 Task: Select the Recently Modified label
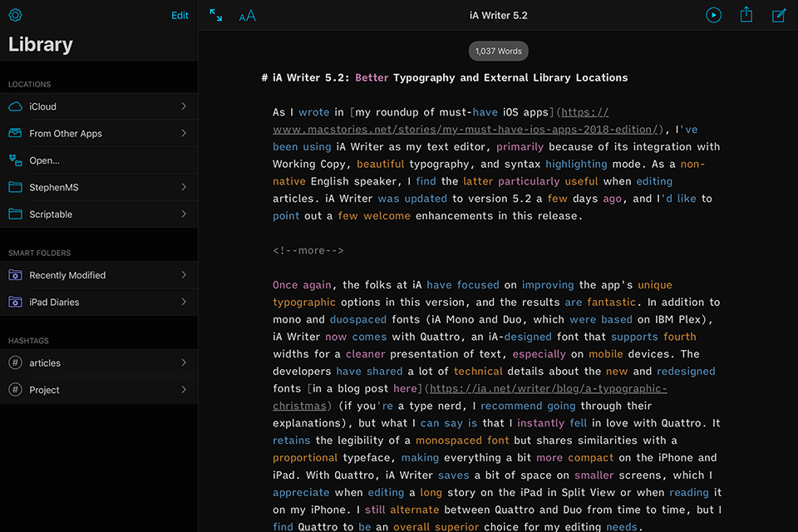[67, 275]
